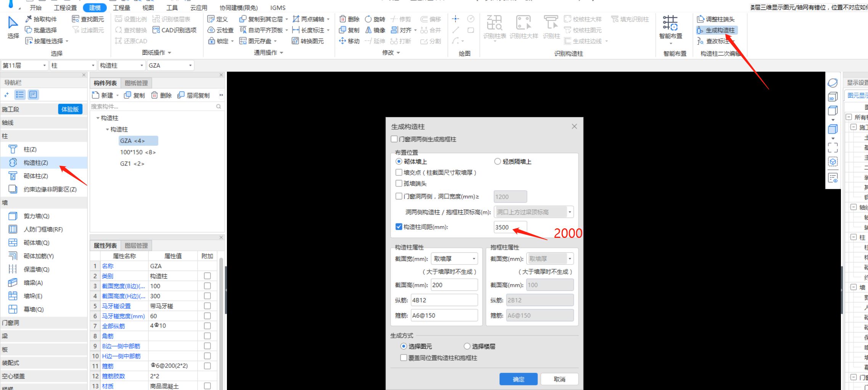The width and height of the screenshot is (868, 390).
Task: Open the 开始 ribbon tab
Action: tap(35, 8)
